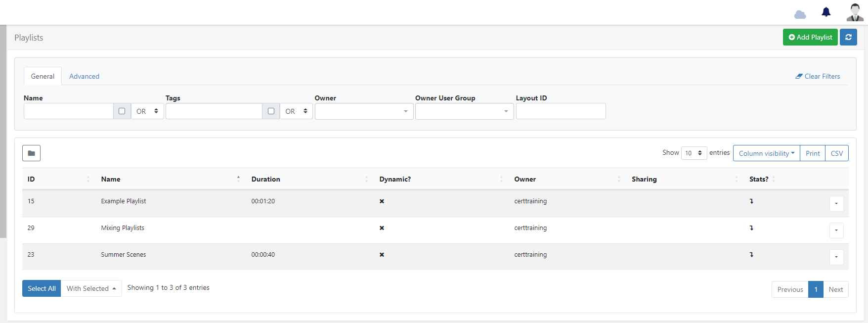
Task: Switch to the Advanced tab
Action: pyautogui.click(x=84, y=76)
